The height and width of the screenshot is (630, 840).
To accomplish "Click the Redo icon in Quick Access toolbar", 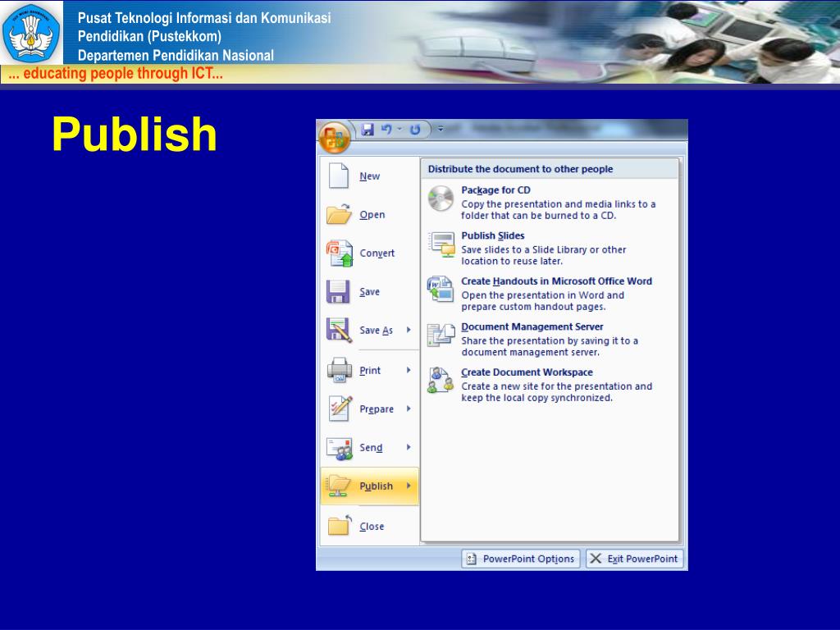I will tap(414, 130).
